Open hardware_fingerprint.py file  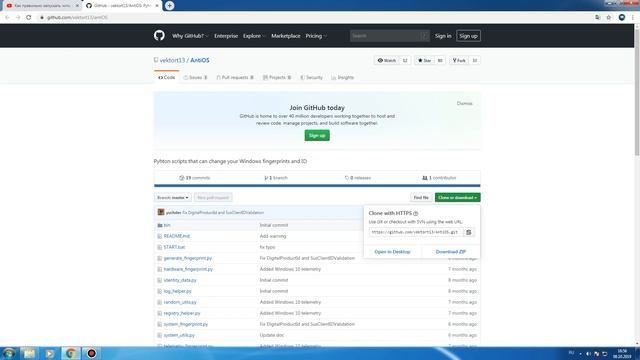pyautogui.click(x=188, y=269)
